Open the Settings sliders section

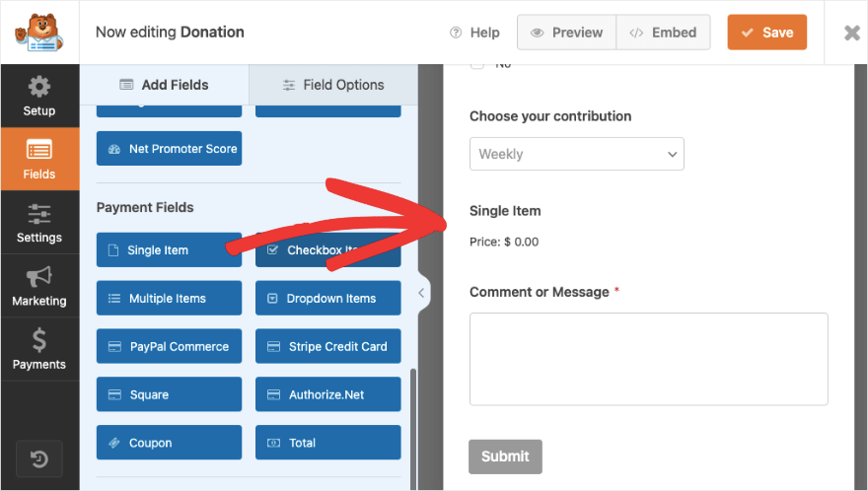(39, 223)
